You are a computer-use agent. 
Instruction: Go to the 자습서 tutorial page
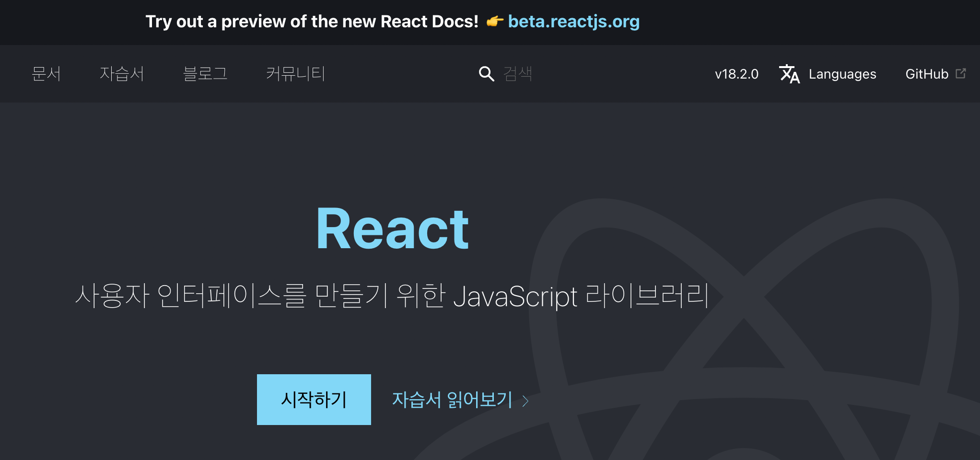pos(122,74)
